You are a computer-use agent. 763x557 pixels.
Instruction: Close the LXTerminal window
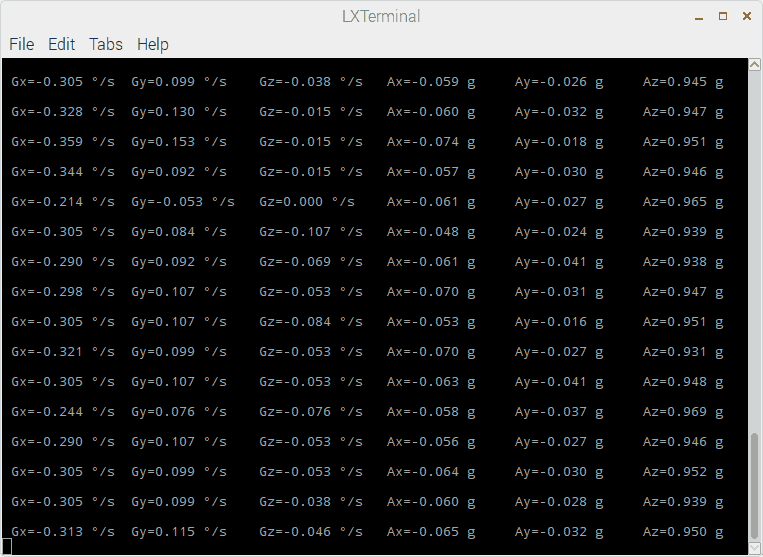pyautogui.click(x=746, y=16)
